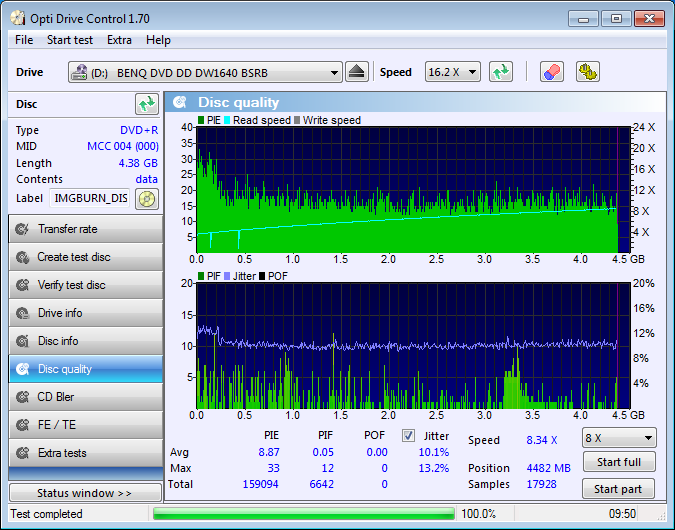Click the Samples value 17928
Viewport: 675px width, 530px height.
pos(542,484)
